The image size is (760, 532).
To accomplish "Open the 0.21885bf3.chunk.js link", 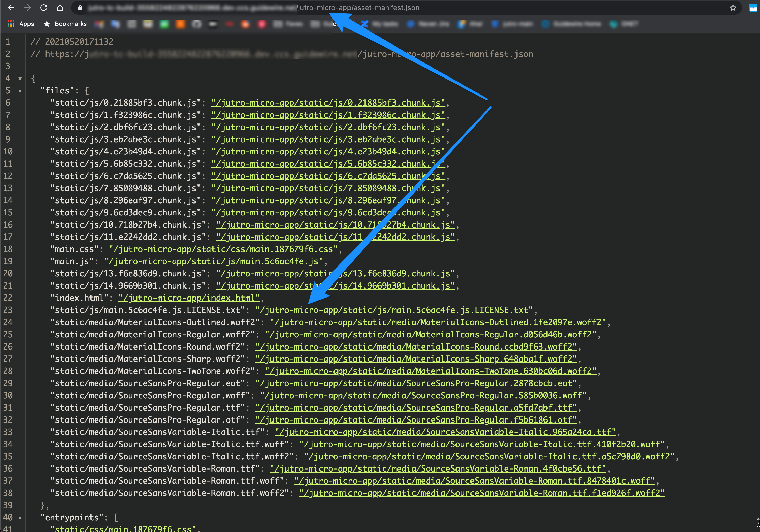I will [x=328, y=103].
